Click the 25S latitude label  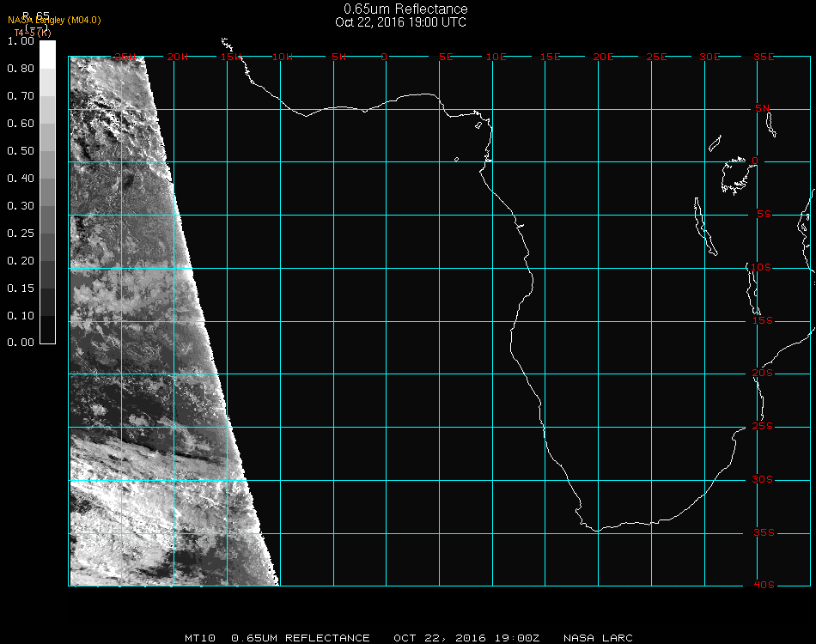[763, 427]
